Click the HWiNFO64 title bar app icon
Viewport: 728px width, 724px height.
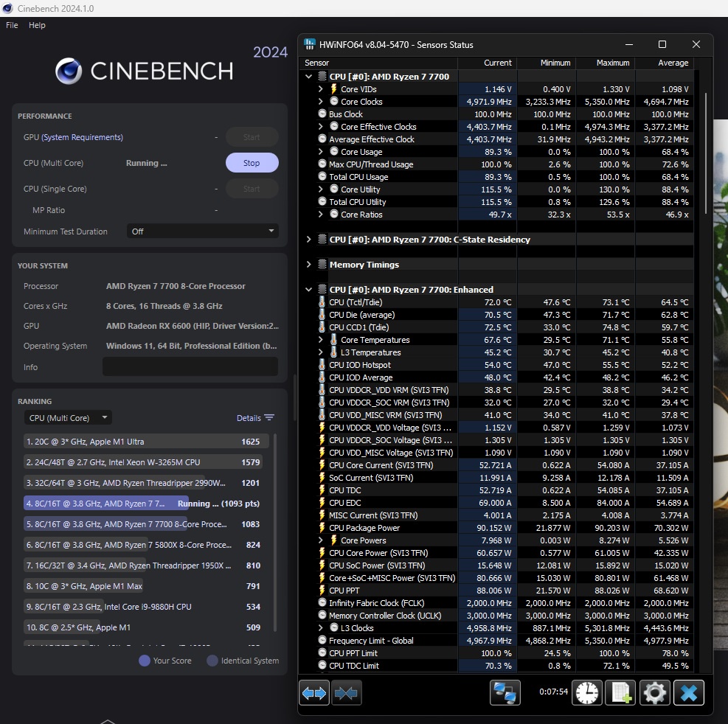309,44
